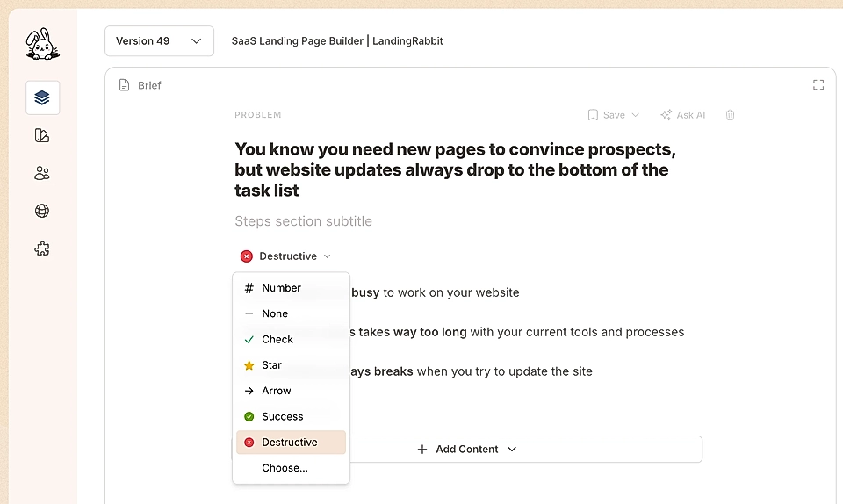Viewport: 843px width, 504px height.
Task: Click the bullet ending 'update the site'
Action: tap(471, 371)
